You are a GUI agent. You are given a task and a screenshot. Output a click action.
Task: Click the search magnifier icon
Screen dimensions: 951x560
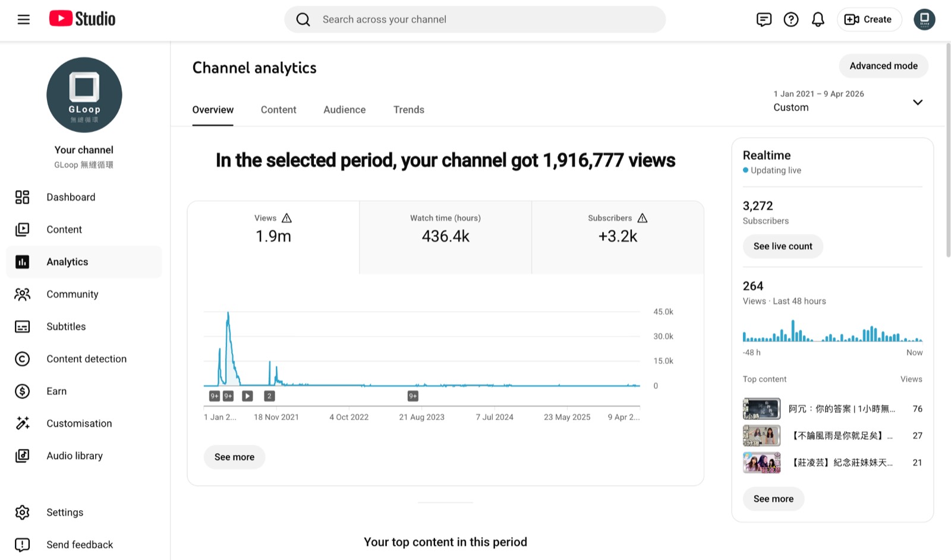pos(303,20)
